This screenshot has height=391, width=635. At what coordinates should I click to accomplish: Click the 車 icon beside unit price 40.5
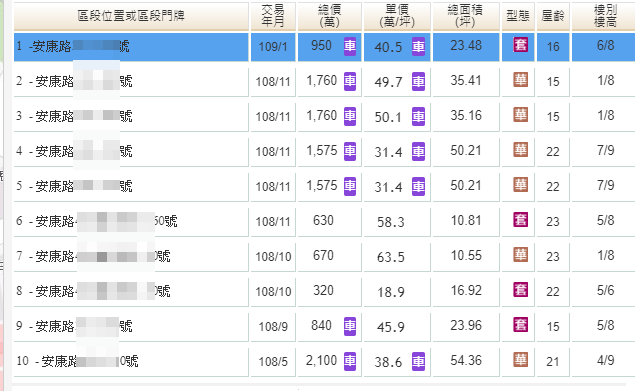pos(418,46)
